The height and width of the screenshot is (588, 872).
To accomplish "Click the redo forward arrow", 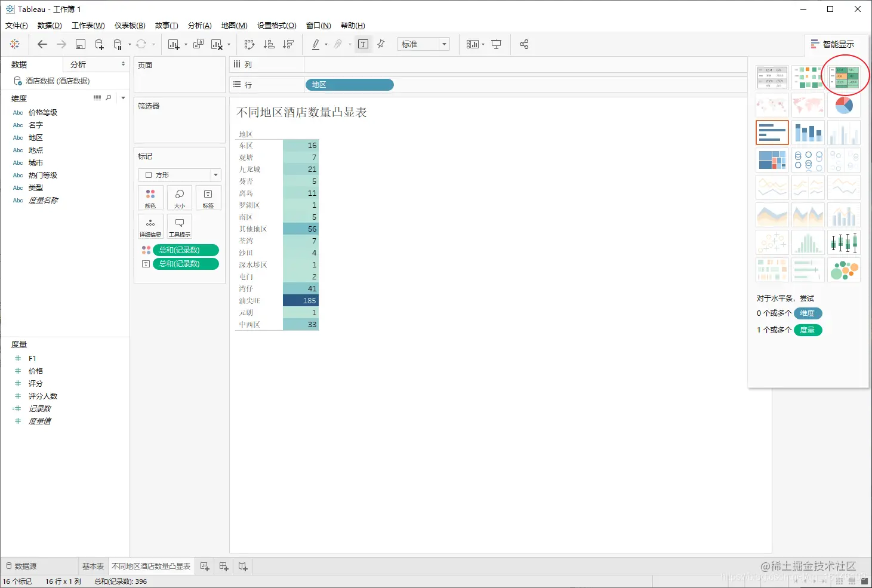I will pos(61,44).
